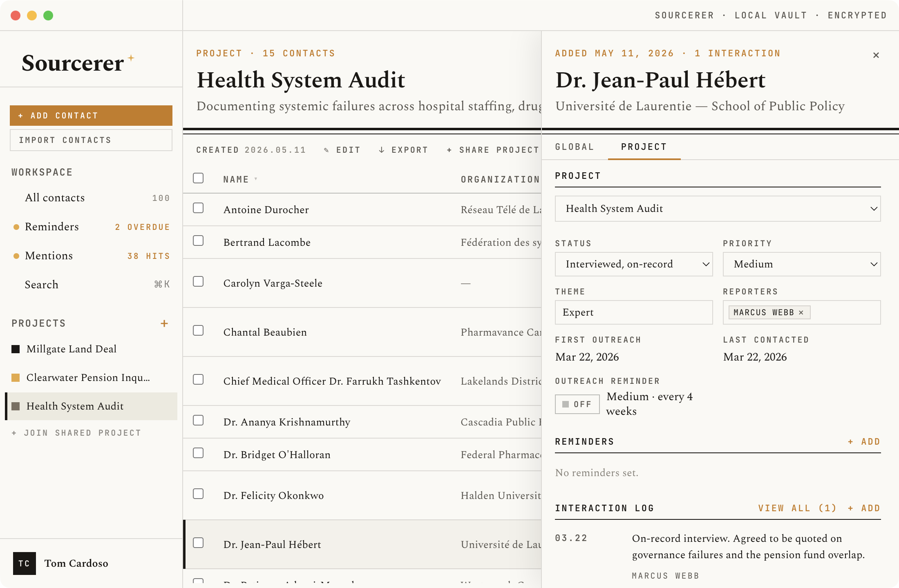This screenshot has height=588, width=899.
Task: Open Carolyn Varga-Steele contact row
Action: [x=362, y=283]
